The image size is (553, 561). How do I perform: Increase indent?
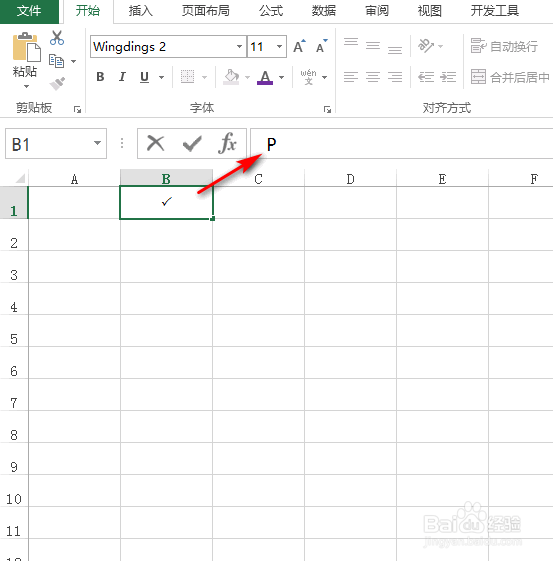(x=448, y=77)
